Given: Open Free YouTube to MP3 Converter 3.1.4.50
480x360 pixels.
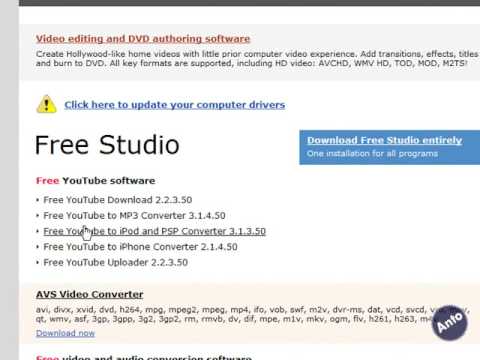Looking at the screenshot, I should [x=134, y=216].
